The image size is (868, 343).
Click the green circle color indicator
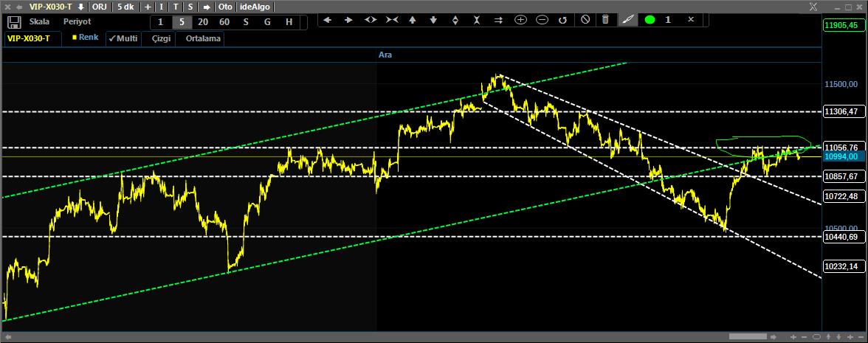coord(650,20)
